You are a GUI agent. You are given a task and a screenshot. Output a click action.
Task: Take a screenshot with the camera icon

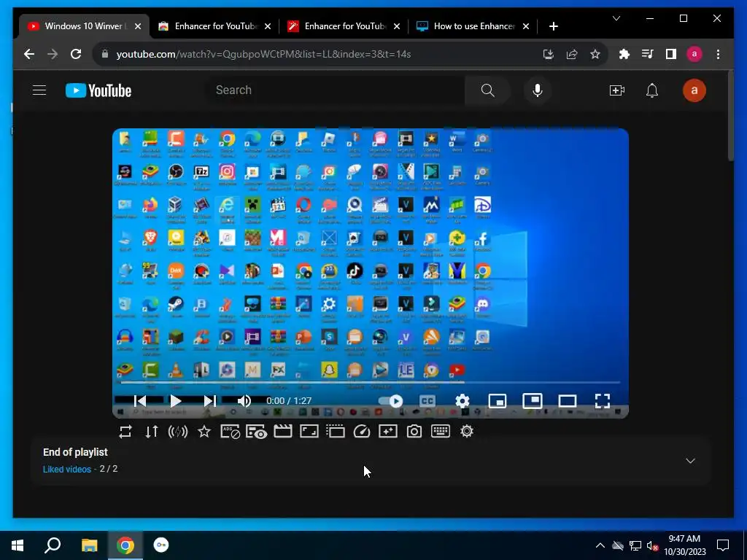tap(414, 432)
